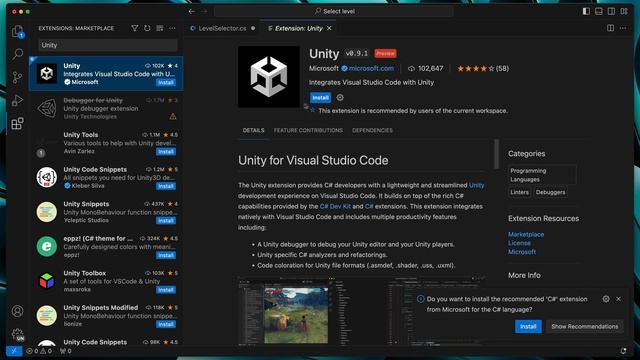Click the Select level command center box
The width and height of the screenshot is (640, 360).
tap(333, 11)
